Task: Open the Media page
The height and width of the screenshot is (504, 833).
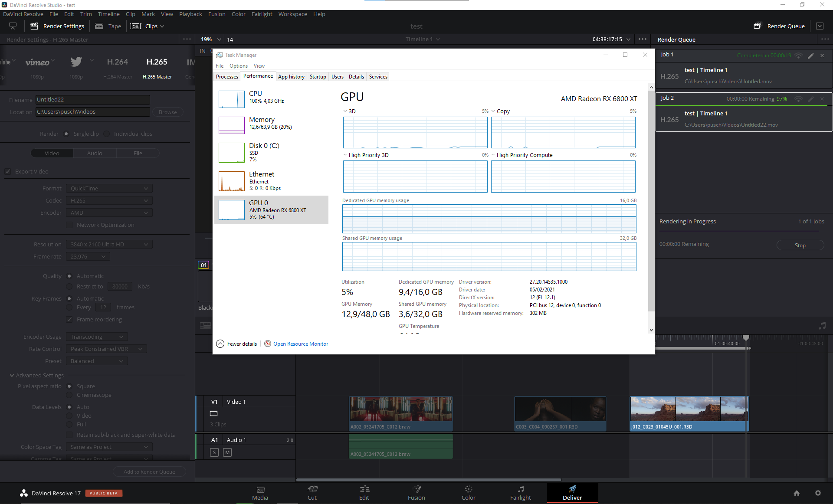Action: [x=260, y=493]
